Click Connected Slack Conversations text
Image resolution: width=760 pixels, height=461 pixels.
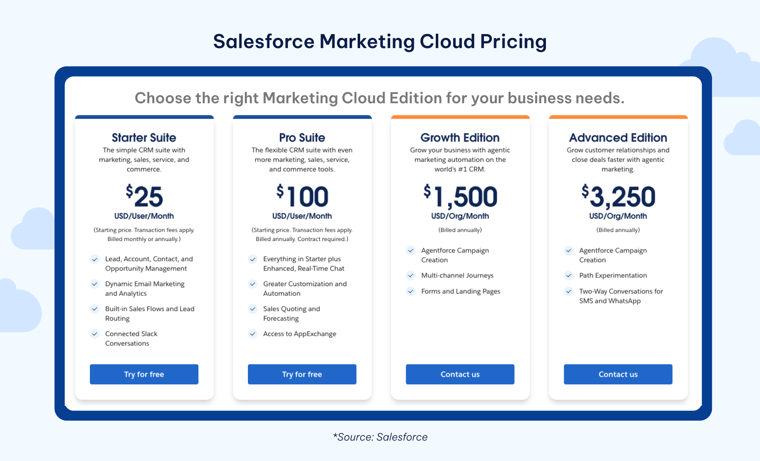pos(131,338)
